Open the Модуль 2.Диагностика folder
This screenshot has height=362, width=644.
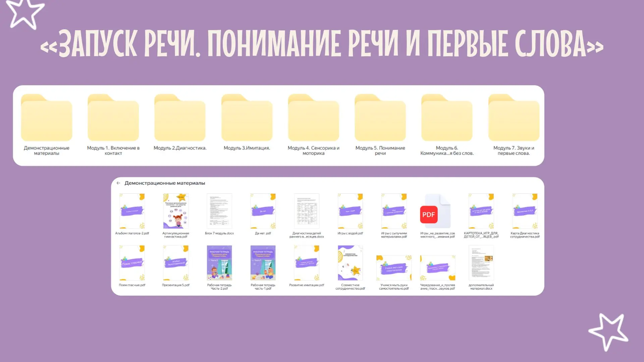tap(180, 118)
